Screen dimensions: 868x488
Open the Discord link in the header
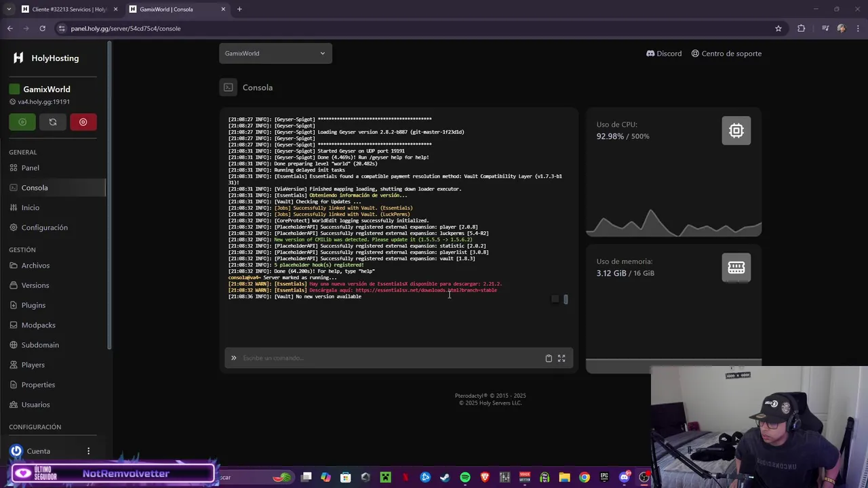(x=664, y=54)
